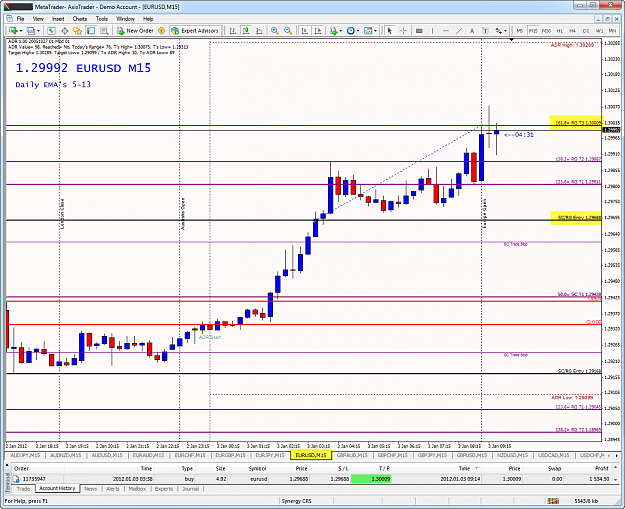Viewport: 625px width, 509px height.
Task: Toggle the Terminal panel icon
Action: click(91, 31)
